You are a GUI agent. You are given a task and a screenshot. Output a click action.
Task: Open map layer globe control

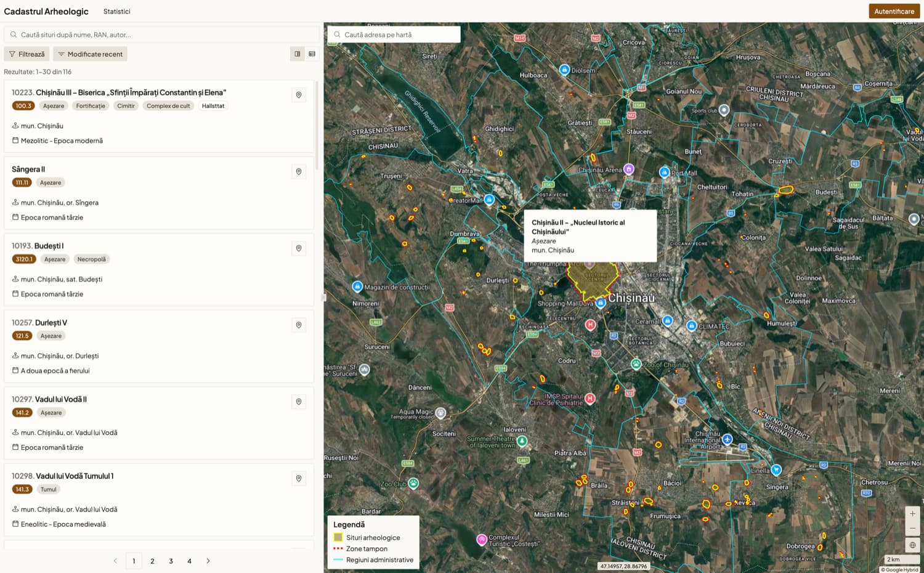point(912,545)
